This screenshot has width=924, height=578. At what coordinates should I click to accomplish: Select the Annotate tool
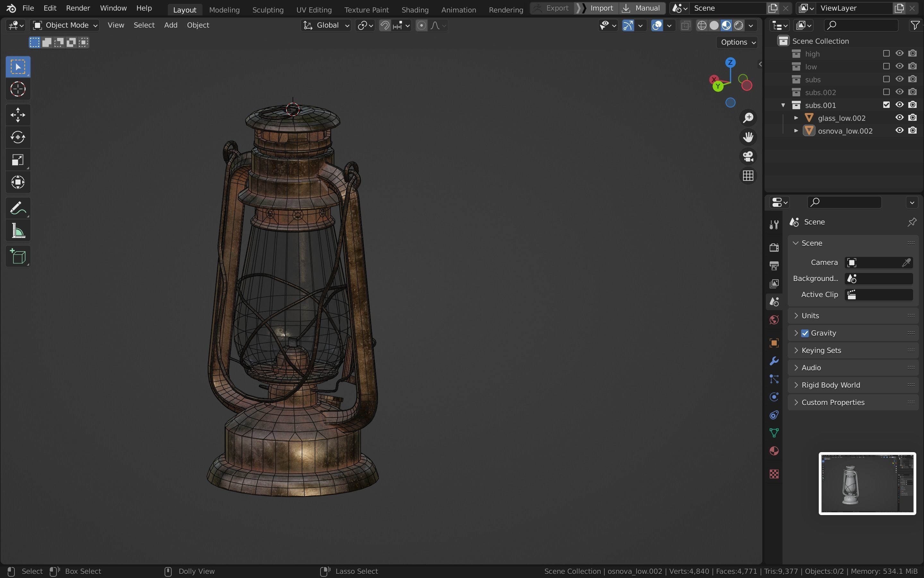(x=18, y=208)
